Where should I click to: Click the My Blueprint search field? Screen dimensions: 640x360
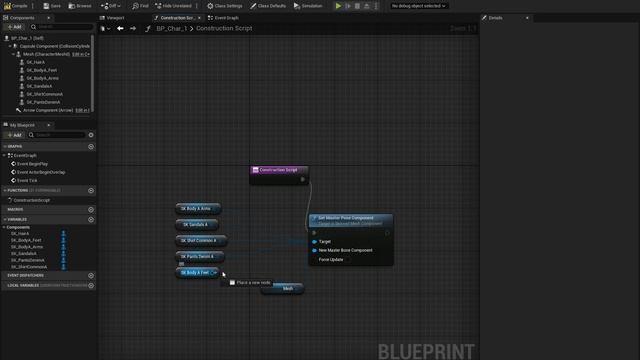click(57, 135)
